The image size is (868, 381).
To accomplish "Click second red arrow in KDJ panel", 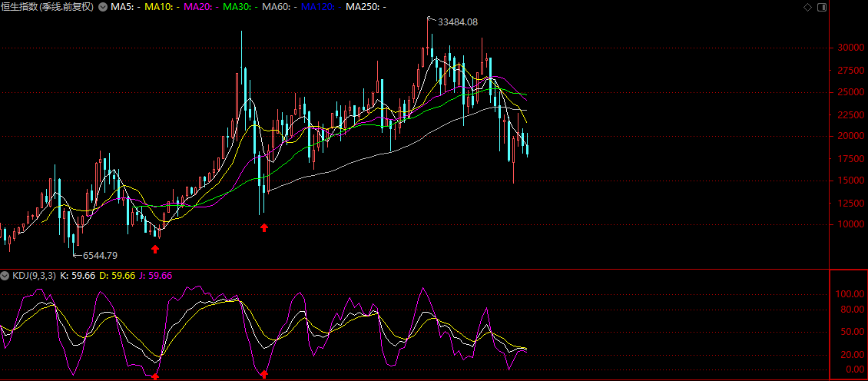I will [x=264, y=374].
